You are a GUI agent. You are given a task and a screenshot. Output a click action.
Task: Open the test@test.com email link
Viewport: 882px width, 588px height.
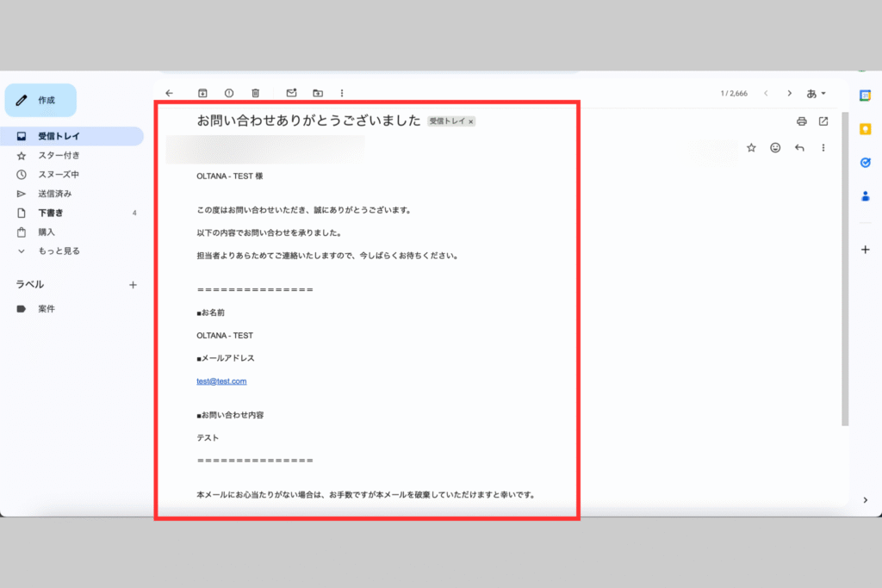click(x=221, y=381)
